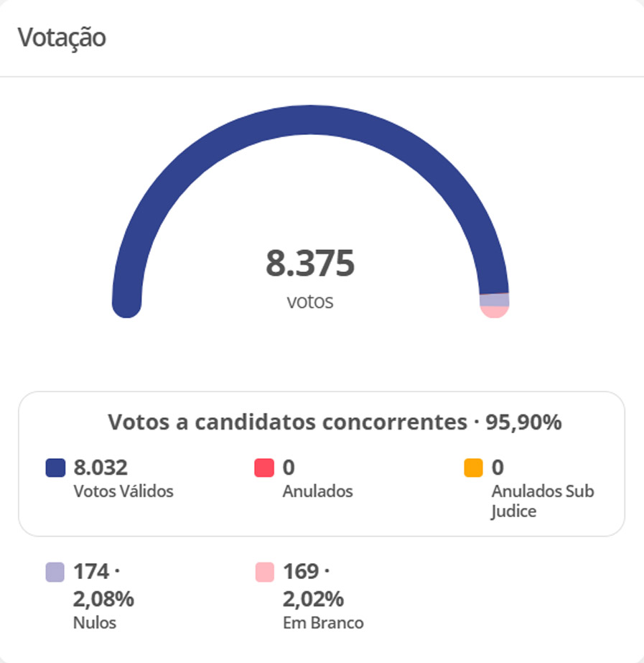Click the "Votos Válidos" label
The height and width of the screenshot is (663, 644).
tap(123, 492)
